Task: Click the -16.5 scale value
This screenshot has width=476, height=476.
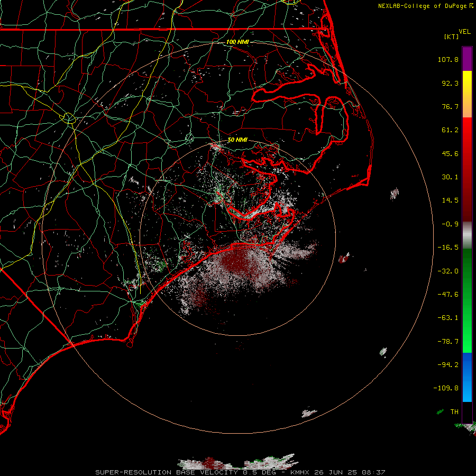Action: [448, 248]
